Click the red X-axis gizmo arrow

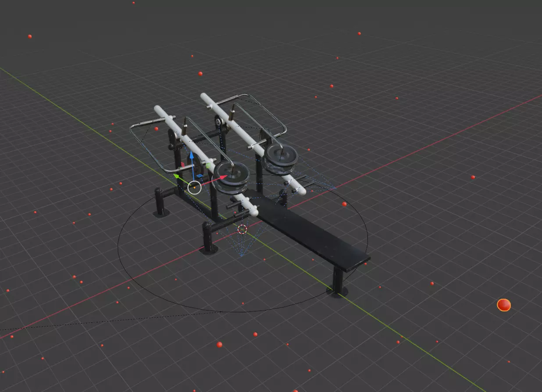[x=223, y=177]
